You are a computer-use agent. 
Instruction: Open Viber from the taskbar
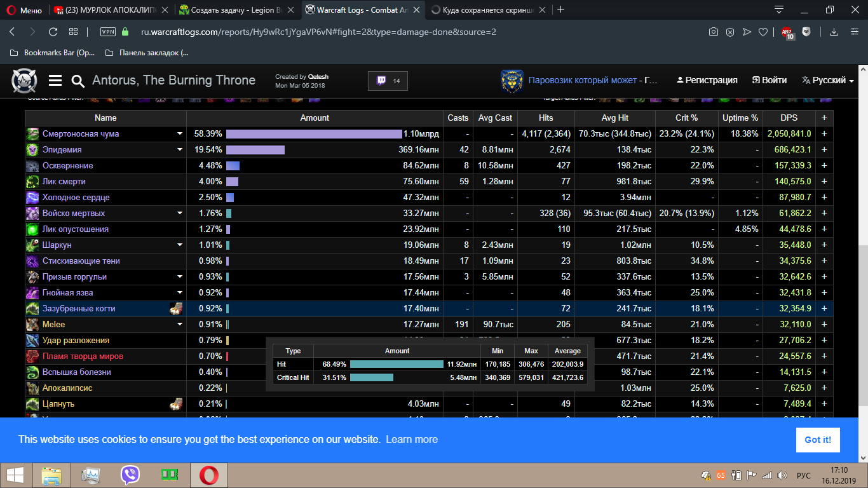click(x=130, y=475)
